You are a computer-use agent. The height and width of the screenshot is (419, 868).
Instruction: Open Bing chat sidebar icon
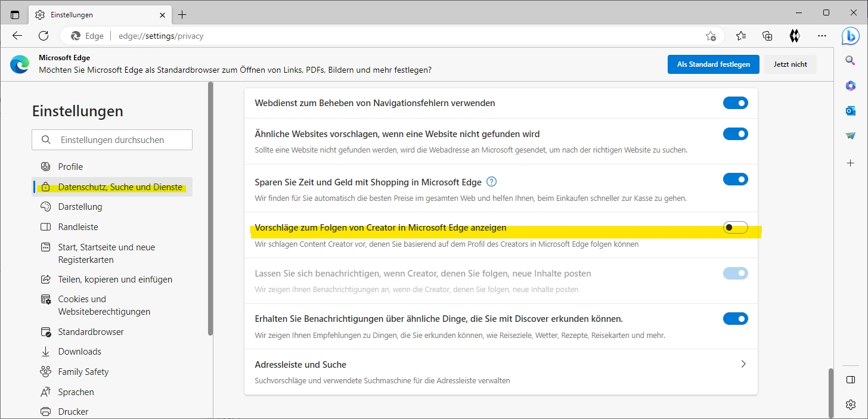click(850, 36)
